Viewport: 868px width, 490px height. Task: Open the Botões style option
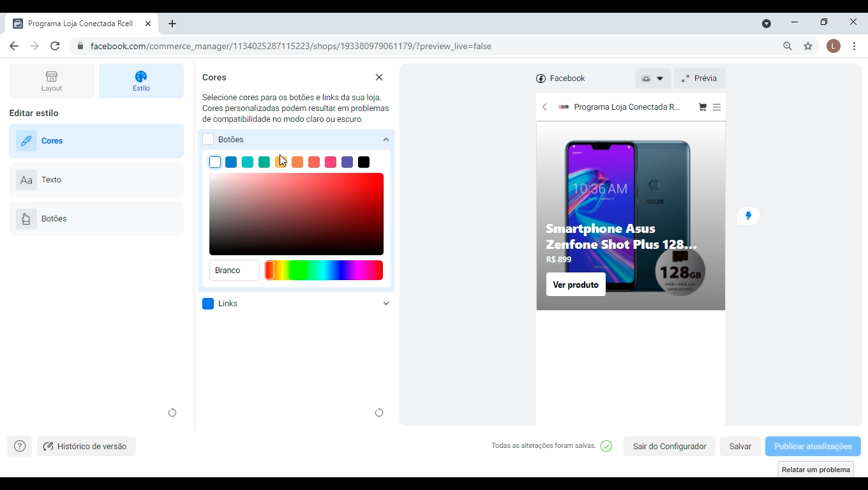click(96, 219)
